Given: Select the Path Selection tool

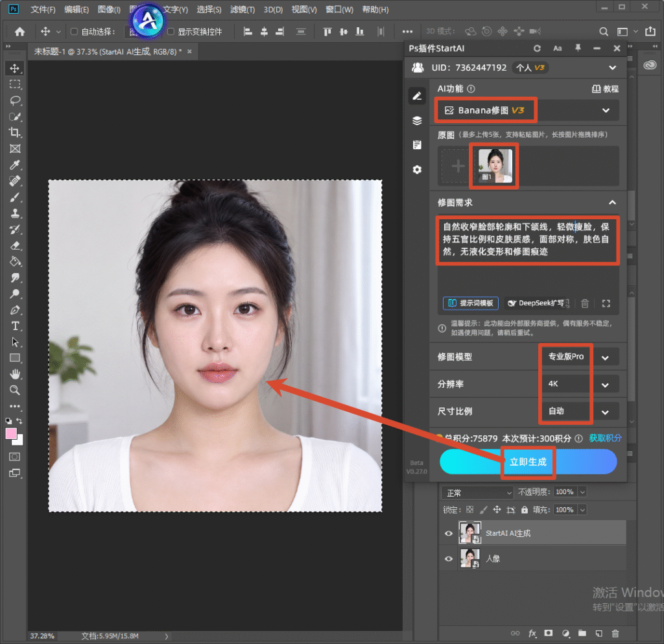Looking at the screenshot, I should pyautogui.click(x=15, y=342).
